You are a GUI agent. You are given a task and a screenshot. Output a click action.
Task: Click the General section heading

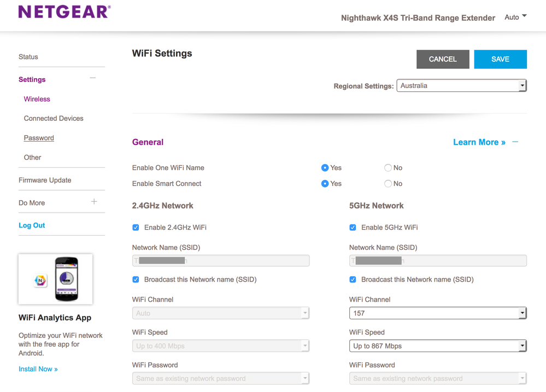[x=148, y=142]
